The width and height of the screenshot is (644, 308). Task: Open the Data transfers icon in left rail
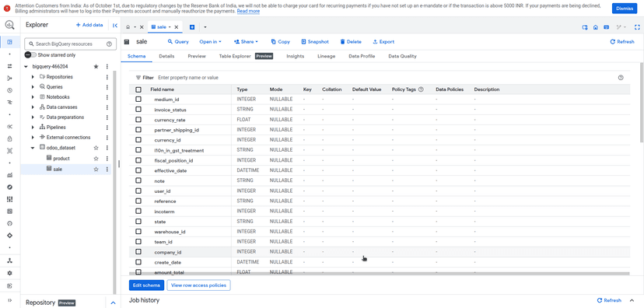[10, 66]
